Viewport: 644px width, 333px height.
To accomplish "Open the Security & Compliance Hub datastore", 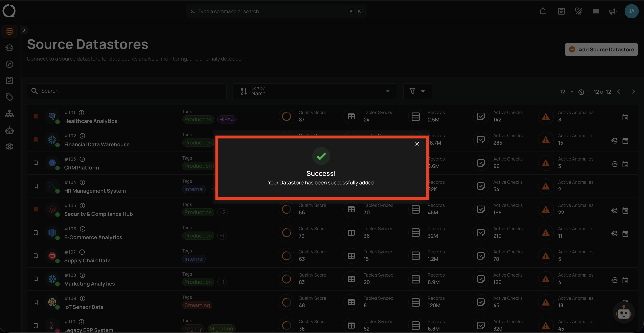I will 98,214.
